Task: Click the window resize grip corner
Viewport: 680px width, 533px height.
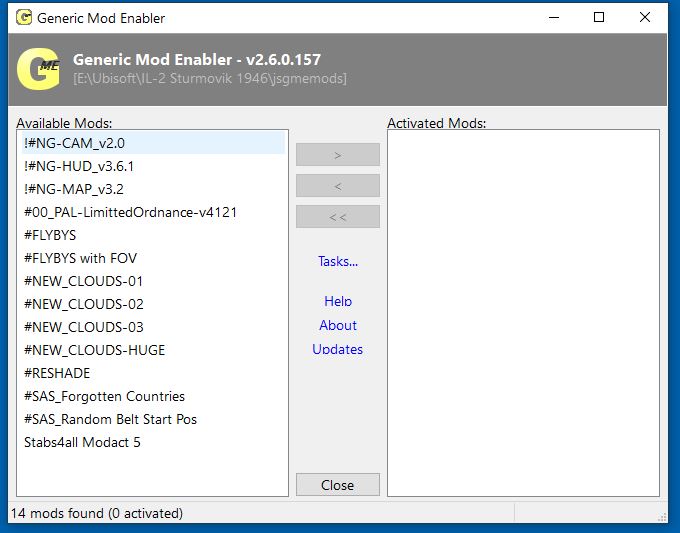Action: point(662,517)
